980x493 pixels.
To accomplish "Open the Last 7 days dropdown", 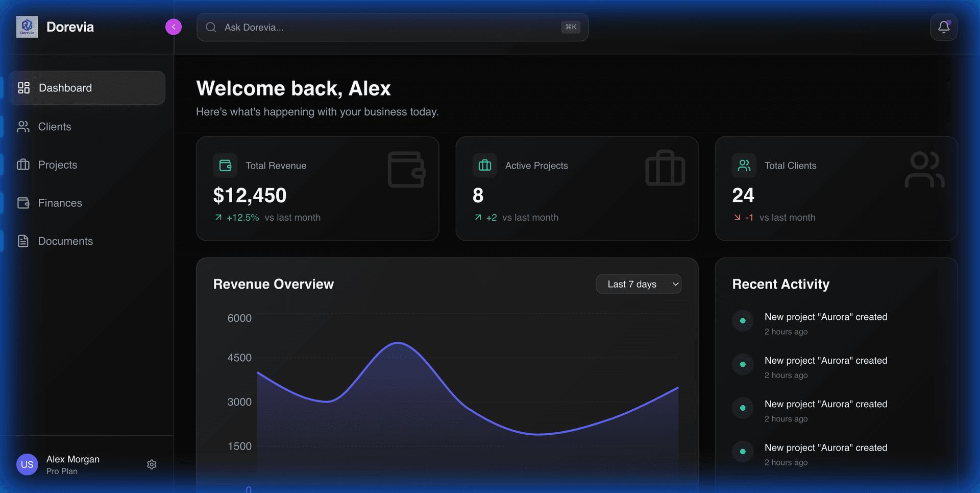I will pos(639,284).
